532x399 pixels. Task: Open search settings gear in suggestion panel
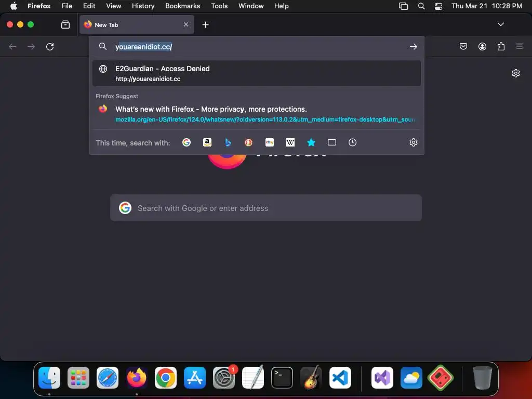tap(413, 142)
